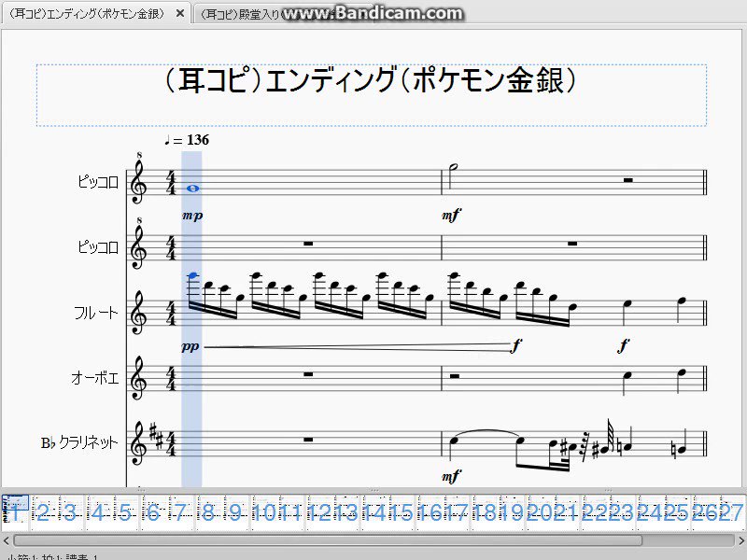Select the mf dynamic under the clarinet staff

point(451,475)
